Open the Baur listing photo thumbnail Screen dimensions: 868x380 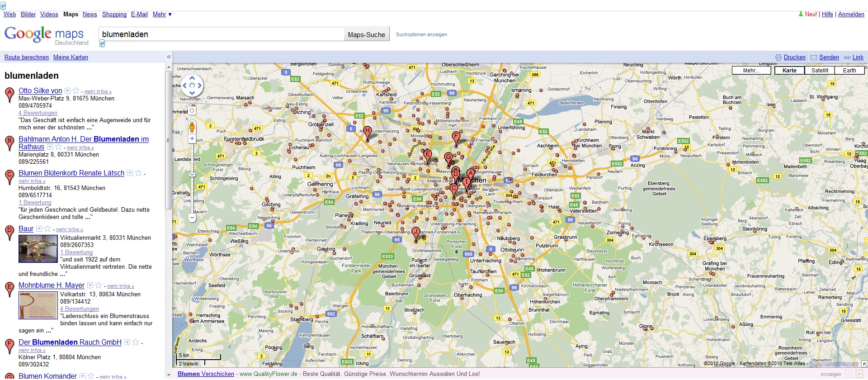(x=38, y=249)
